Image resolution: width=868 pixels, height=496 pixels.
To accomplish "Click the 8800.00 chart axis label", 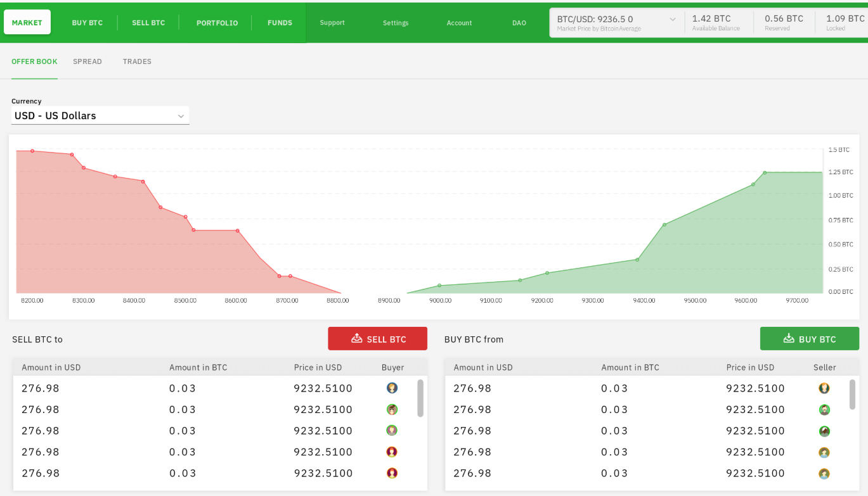I will 337,300.
